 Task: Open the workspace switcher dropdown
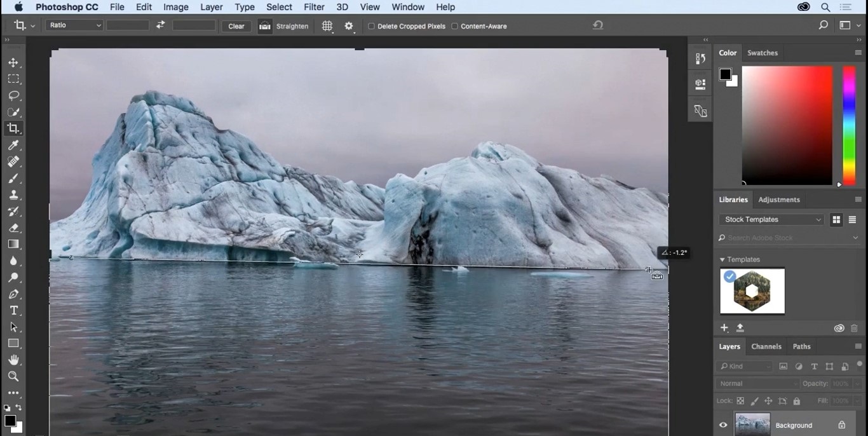click(850, 25)
